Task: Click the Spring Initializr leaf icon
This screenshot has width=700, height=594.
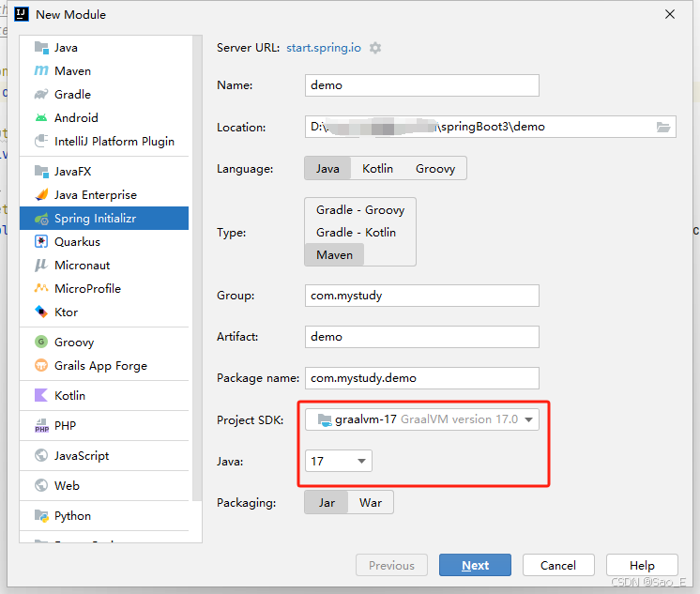Action: (41, 219)
